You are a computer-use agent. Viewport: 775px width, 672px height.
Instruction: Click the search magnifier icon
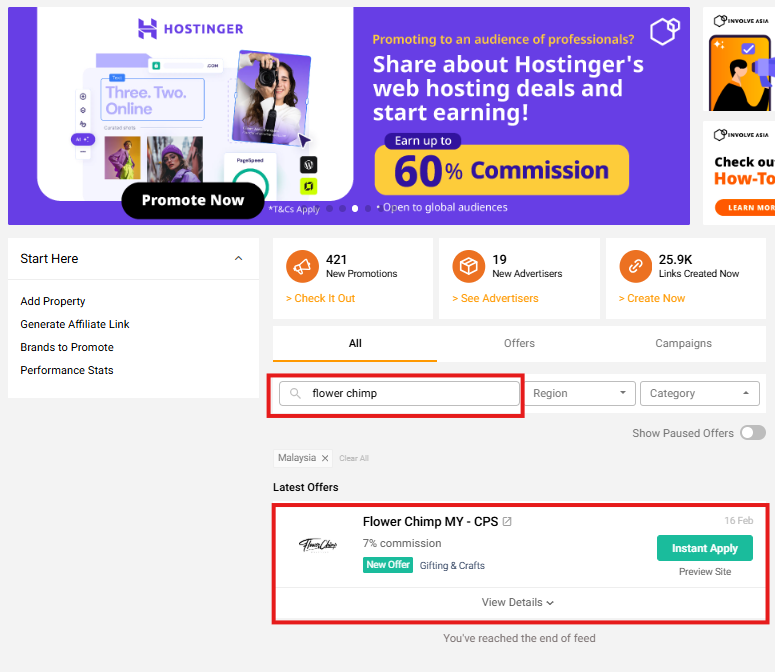pos(295,393)
